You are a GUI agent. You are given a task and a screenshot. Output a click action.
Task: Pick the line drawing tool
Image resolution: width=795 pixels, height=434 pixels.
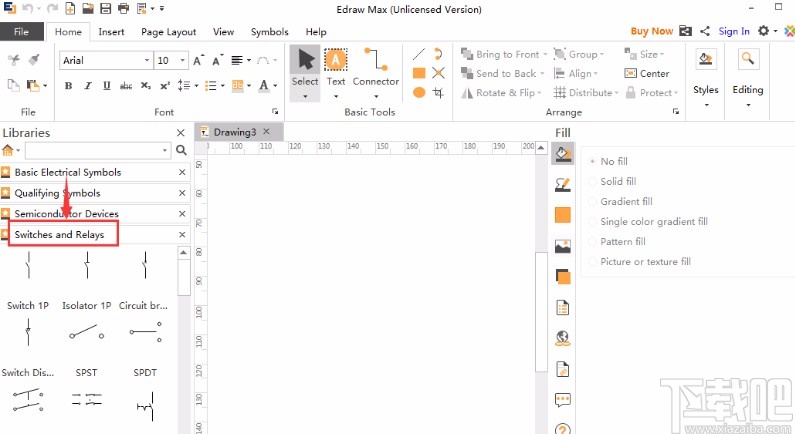tap(419, 54)
